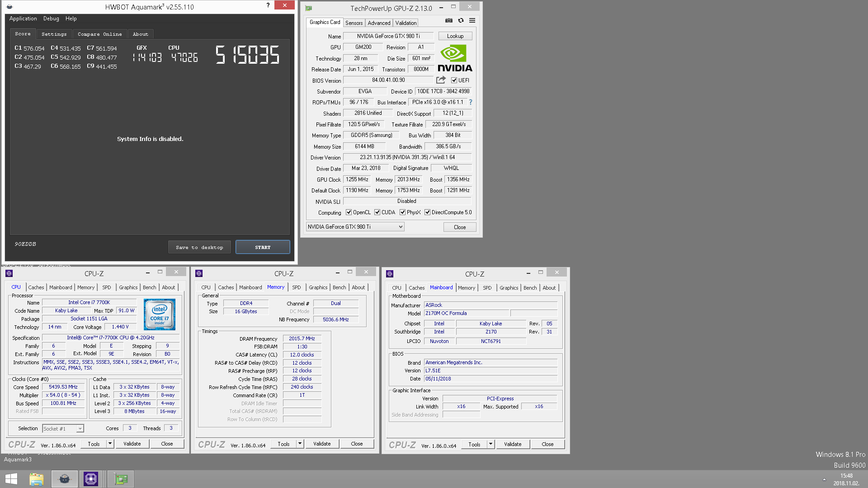Open File Explorer from the taskbar
The image size is (868, 488).
37,479
